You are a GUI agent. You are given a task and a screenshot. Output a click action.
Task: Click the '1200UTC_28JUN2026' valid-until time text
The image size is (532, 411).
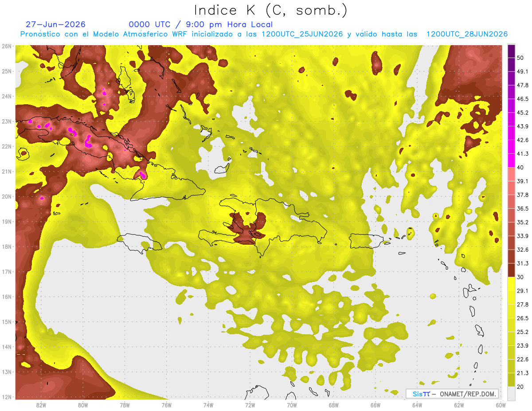click(x=467, y=34)
